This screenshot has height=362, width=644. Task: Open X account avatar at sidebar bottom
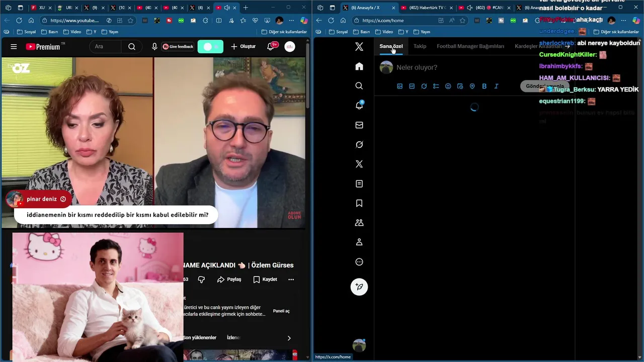coord(359,345)
